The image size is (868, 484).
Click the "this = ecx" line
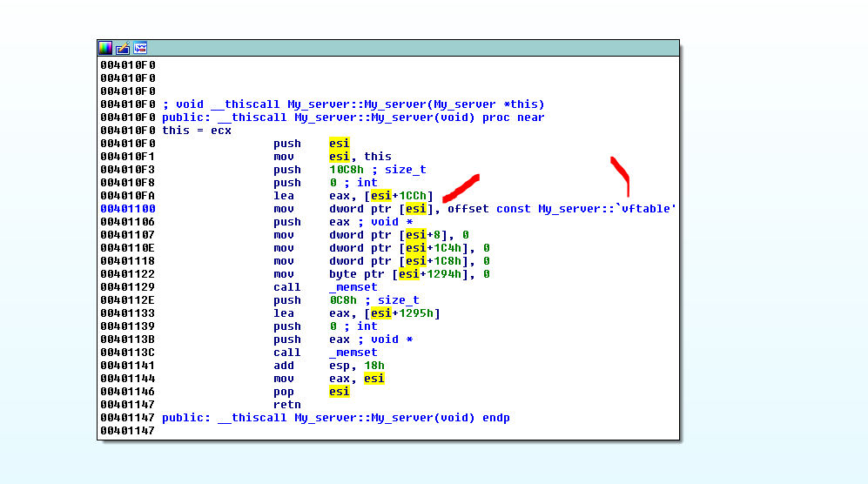197,131
